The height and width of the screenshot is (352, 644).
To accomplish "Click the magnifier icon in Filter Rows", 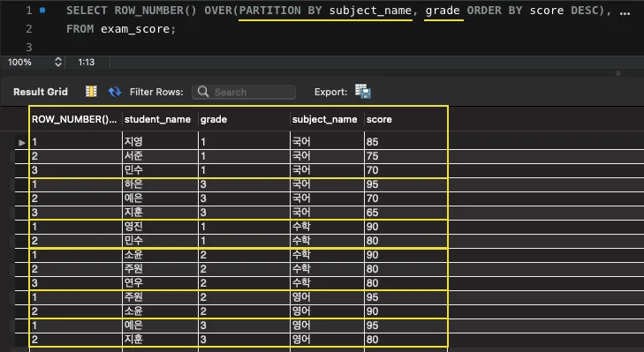I will pos(203,92).
